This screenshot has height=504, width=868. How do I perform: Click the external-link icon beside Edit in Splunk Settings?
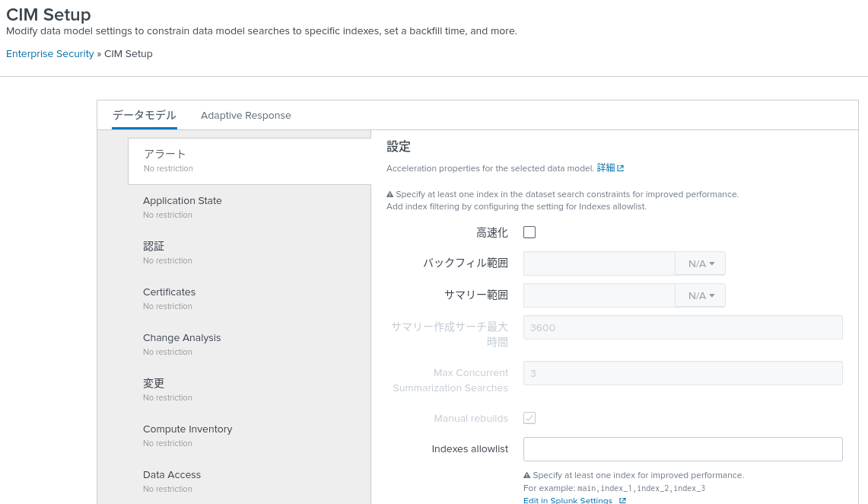coord(622,500)
